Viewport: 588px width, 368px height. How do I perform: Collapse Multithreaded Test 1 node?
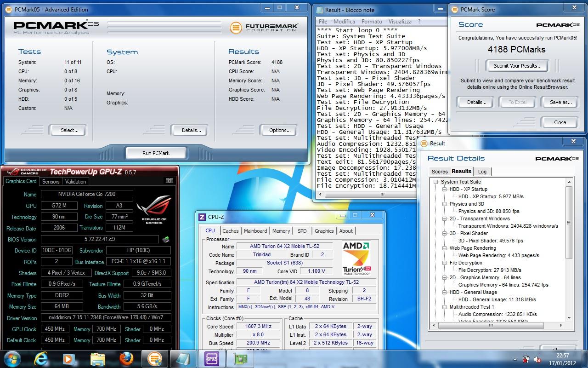tap(445, 307)
